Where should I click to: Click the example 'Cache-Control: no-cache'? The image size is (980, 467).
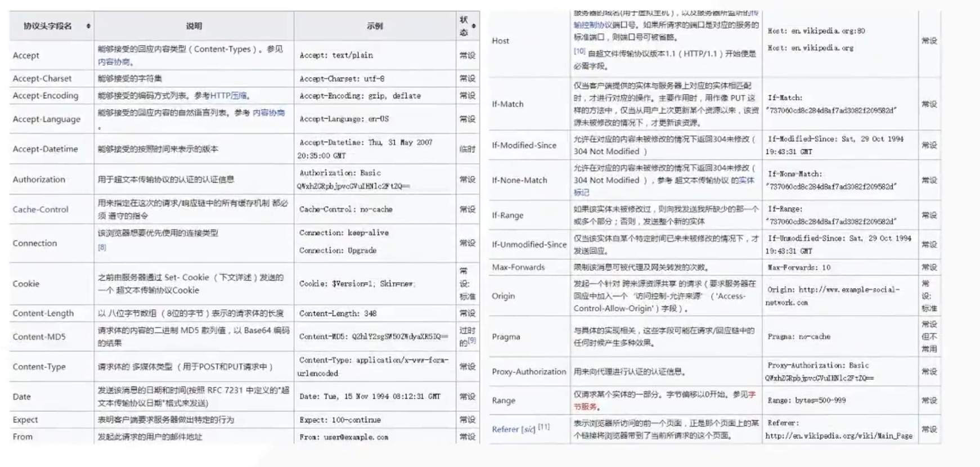(x=346, y=209)
